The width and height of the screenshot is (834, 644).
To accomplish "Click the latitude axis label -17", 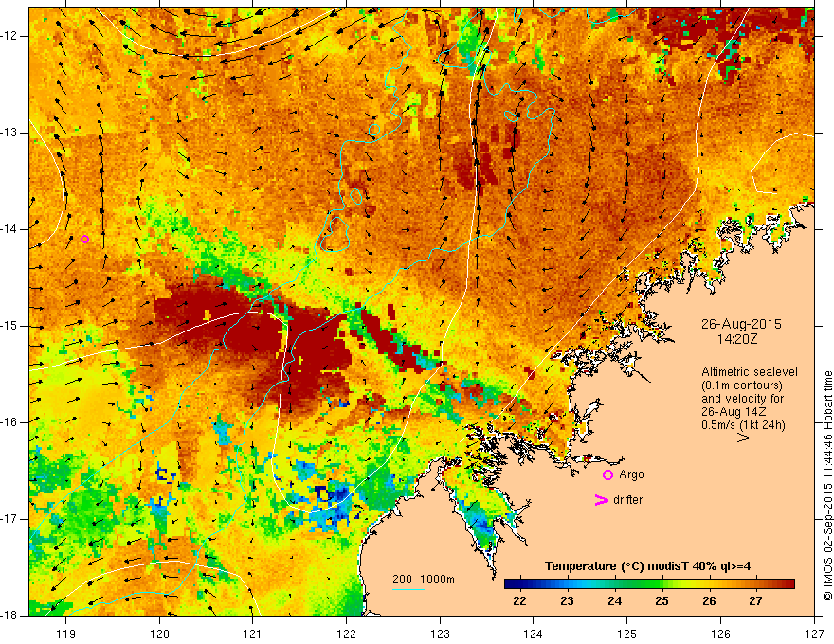I will point(9,519).
